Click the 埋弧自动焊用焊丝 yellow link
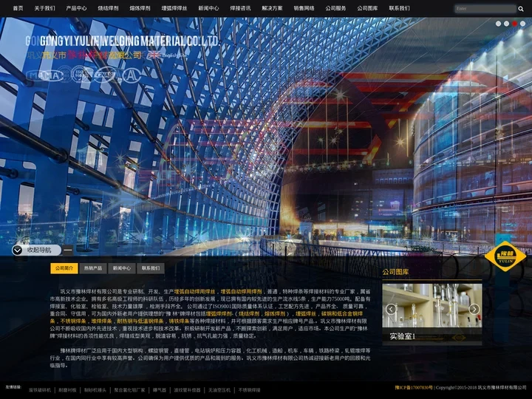This screenshot has width=532, height=399. click(x=195, y=291)
